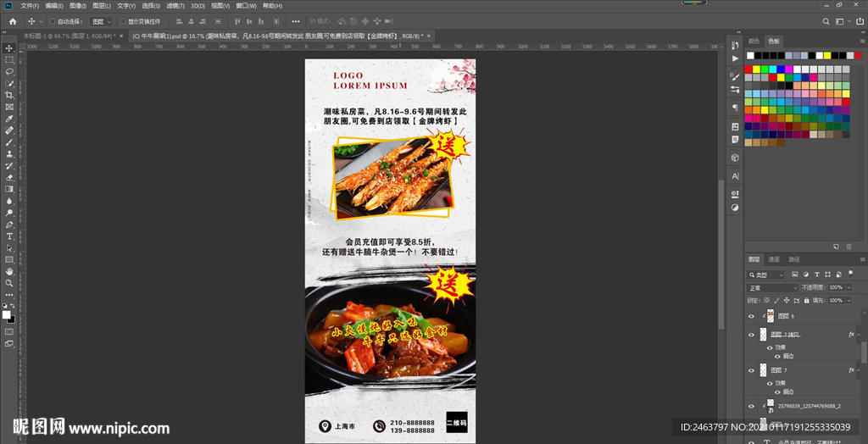Hide layer 25798039_125744769088_2 eye icon
The width and height of the screenshot is (868, 444).
coord(751,406)
